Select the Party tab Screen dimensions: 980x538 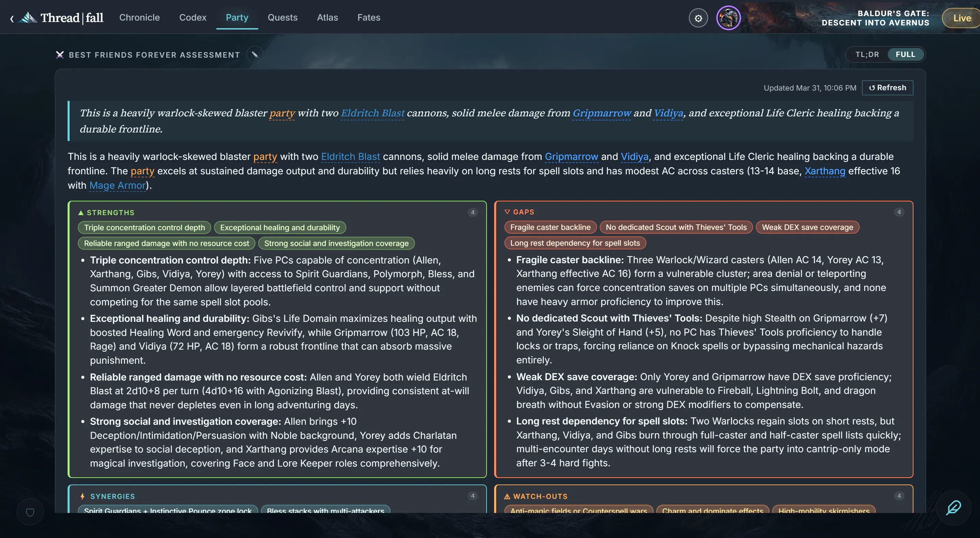pyautogui.click(x=237, y=17)
